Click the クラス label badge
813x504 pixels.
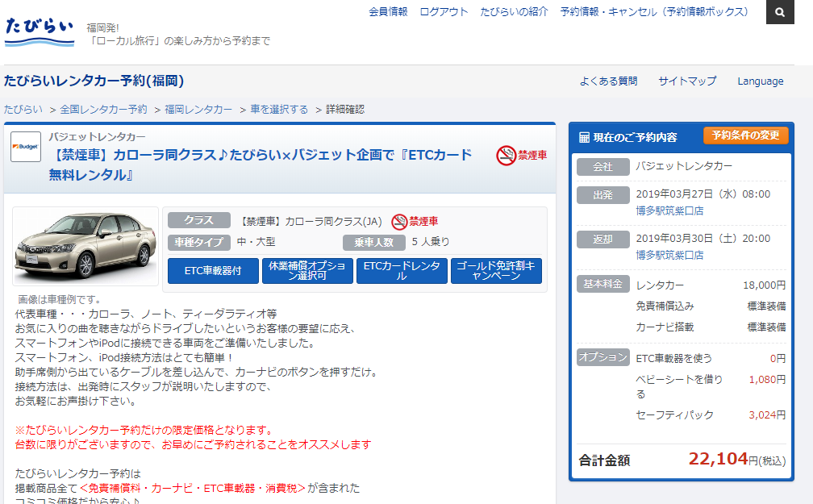click(199, 220)
